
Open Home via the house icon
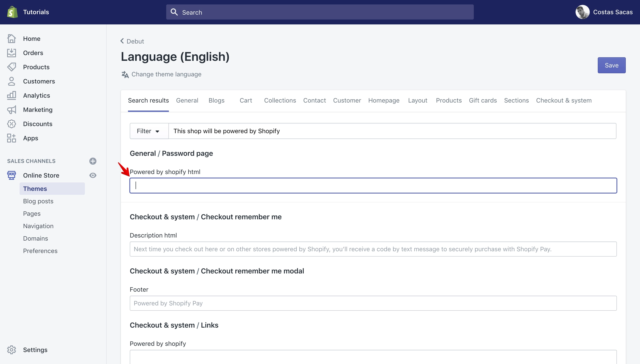point(12,38)
